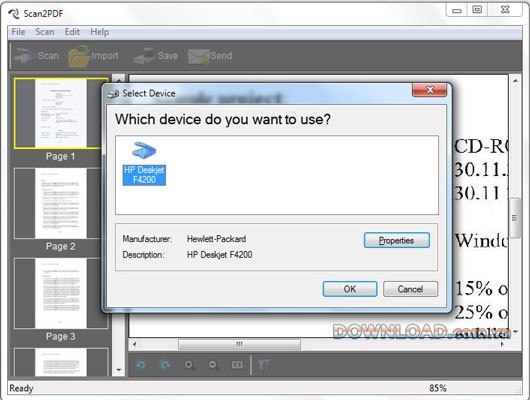The image size is (530, 400).
Task: Select the Page 3 thumbnail
Action: [61, 293]
